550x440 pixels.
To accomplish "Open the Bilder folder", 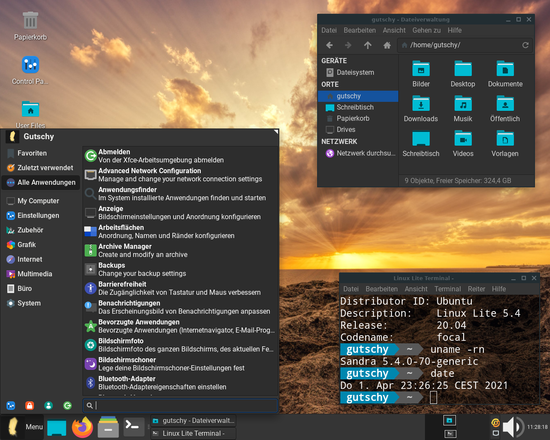I will tap(421, 74).
